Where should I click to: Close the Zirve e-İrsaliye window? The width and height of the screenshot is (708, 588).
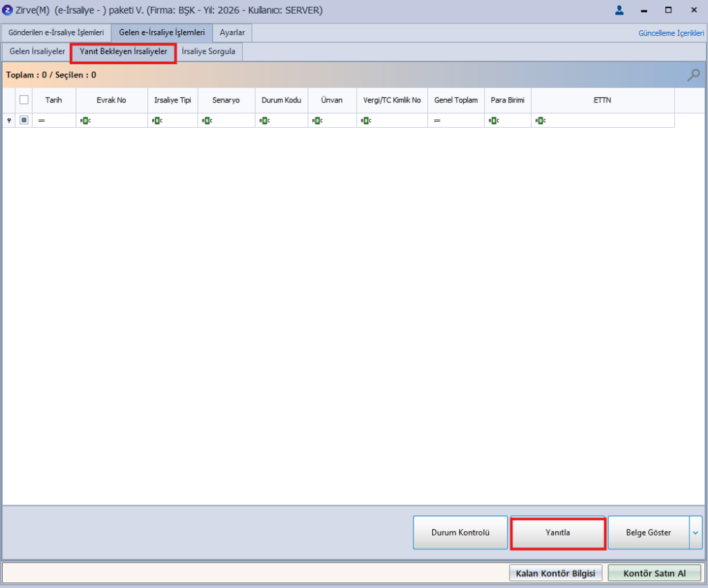click(694, 10)
